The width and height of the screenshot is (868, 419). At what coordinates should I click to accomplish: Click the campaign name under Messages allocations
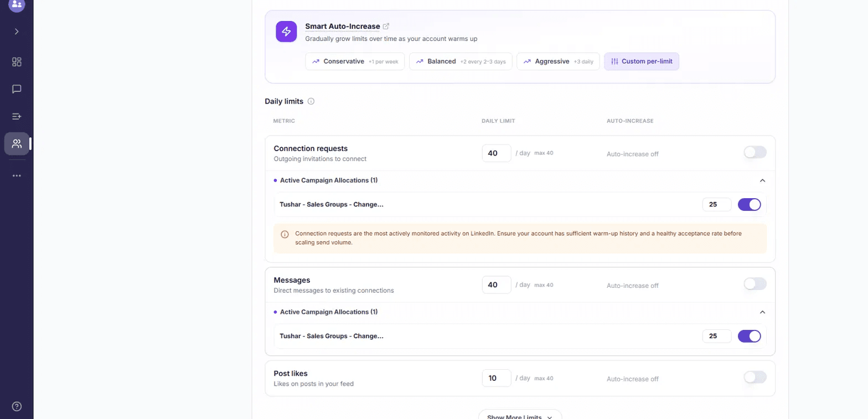coord(331,337)
